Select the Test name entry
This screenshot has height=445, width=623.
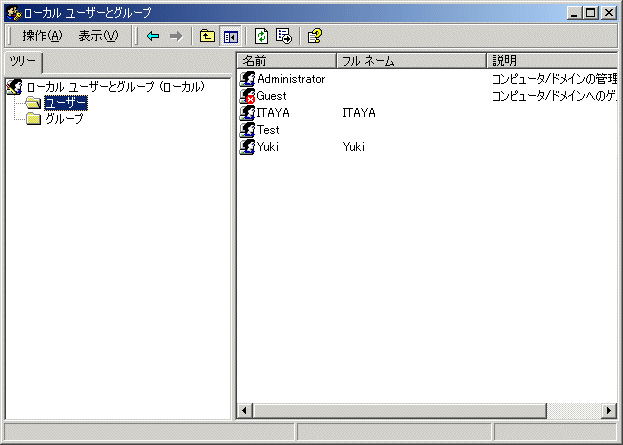268,130
